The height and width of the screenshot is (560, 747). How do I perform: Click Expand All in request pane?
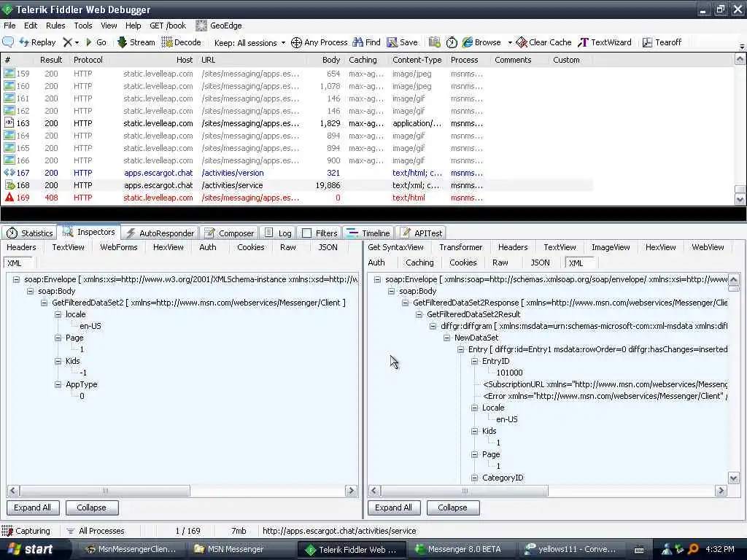click(32, 507)
